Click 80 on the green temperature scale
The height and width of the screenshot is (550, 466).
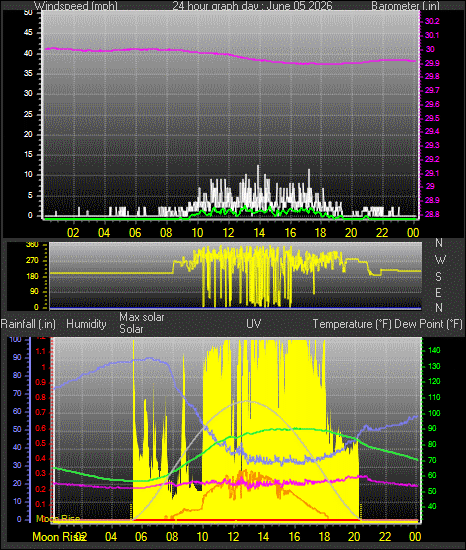point(432,444)
